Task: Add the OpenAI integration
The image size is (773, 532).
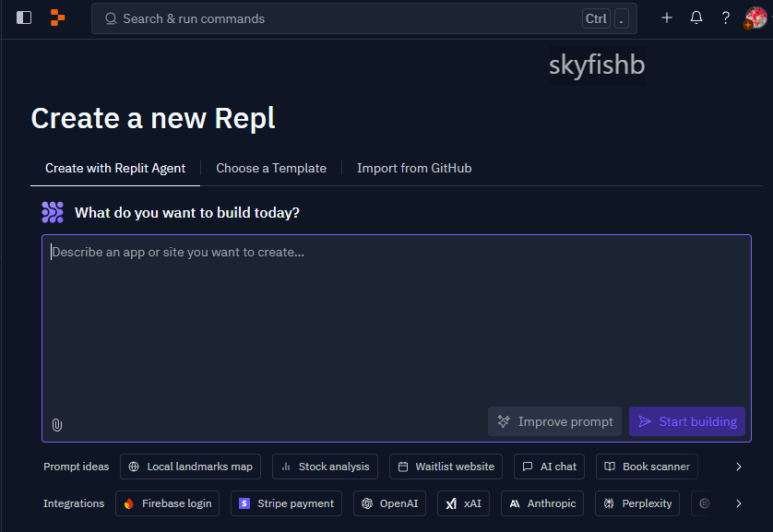Action: [389, 503]
